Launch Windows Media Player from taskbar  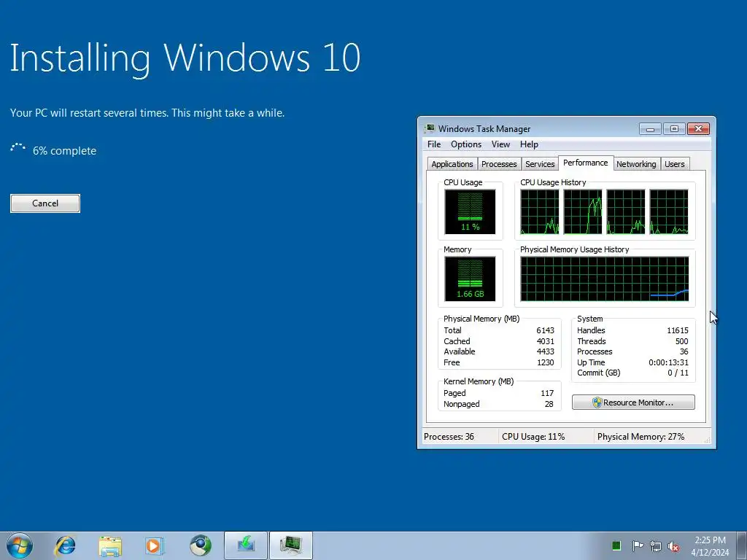[155, 545]
